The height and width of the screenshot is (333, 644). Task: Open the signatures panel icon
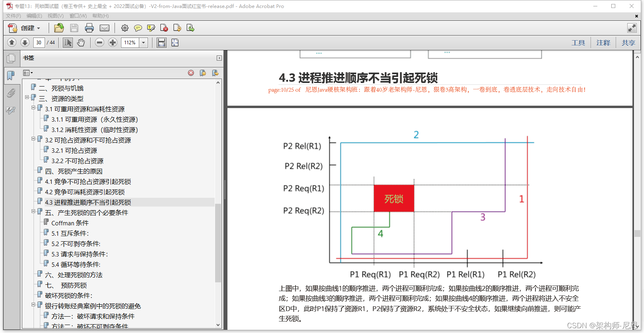(11, 110)
